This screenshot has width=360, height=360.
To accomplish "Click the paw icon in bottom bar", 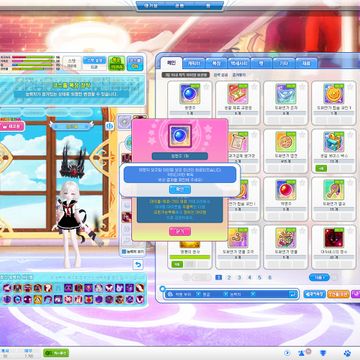I will pos(347,353).
